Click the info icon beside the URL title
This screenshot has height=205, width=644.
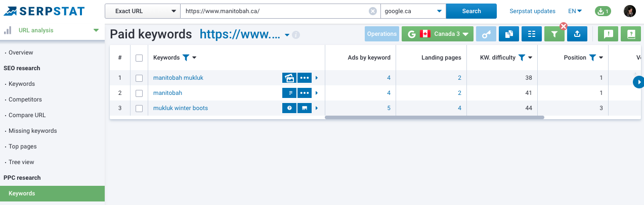pyautogui.click(x=296, y=35)
